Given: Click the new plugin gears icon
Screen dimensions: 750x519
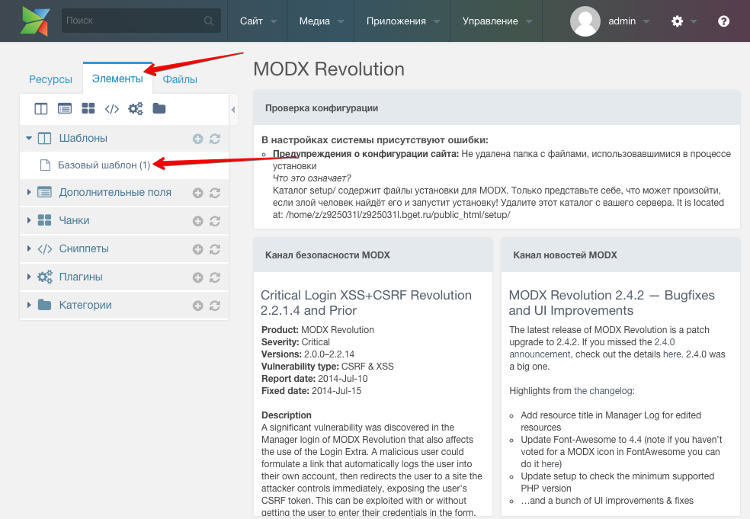Looking at the screenshot, I should tap(135, 108).
